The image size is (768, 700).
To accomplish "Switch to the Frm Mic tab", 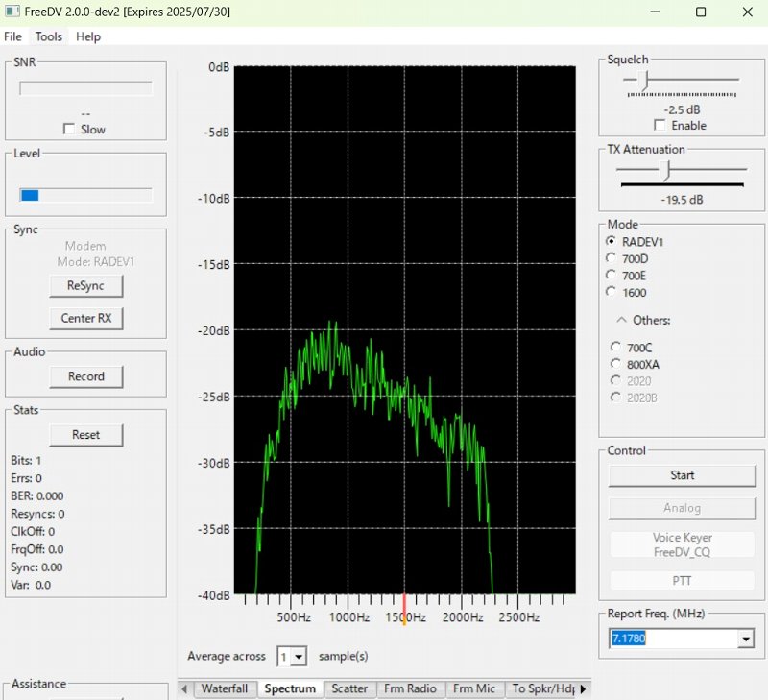I will (473, 688).
